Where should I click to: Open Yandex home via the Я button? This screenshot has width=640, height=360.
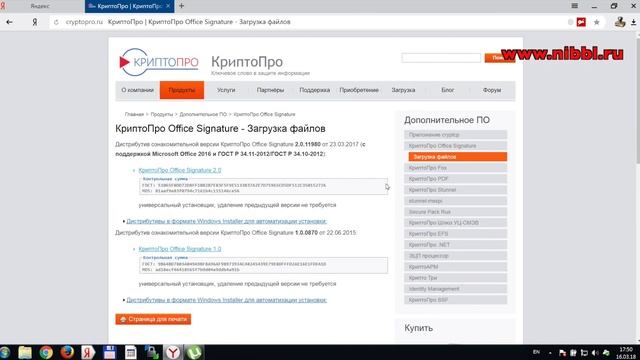click(x=35, y=22)
